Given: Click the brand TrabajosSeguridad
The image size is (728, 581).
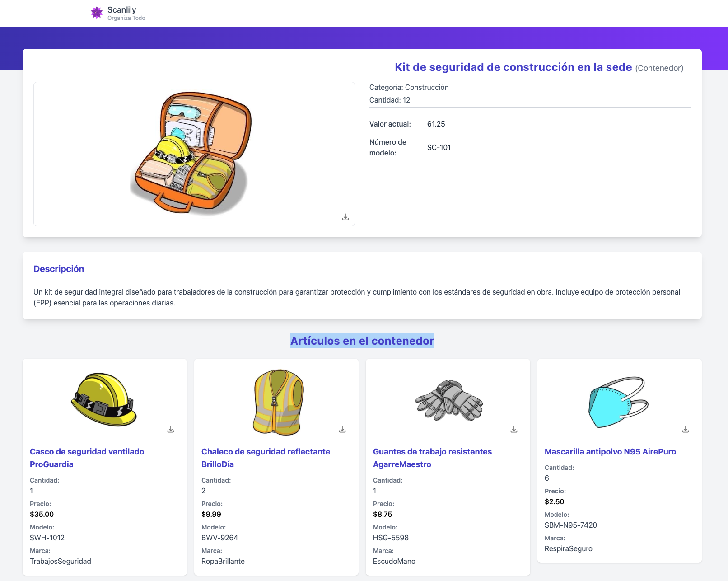Looking at the screenshot, I should [61, 561].
